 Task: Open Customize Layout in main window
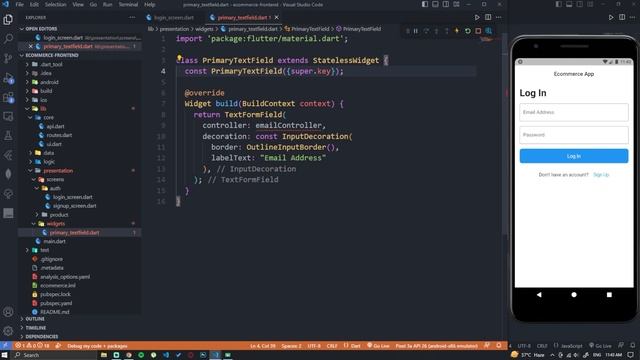pyautogui.click(x=456, y=4)
